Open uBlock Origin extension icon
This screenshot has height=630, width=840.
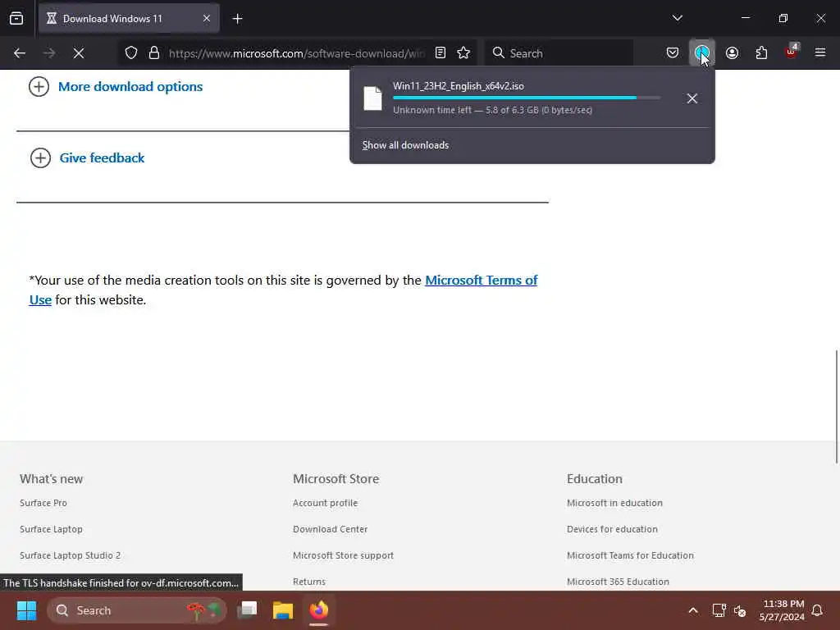coord(792,52)
